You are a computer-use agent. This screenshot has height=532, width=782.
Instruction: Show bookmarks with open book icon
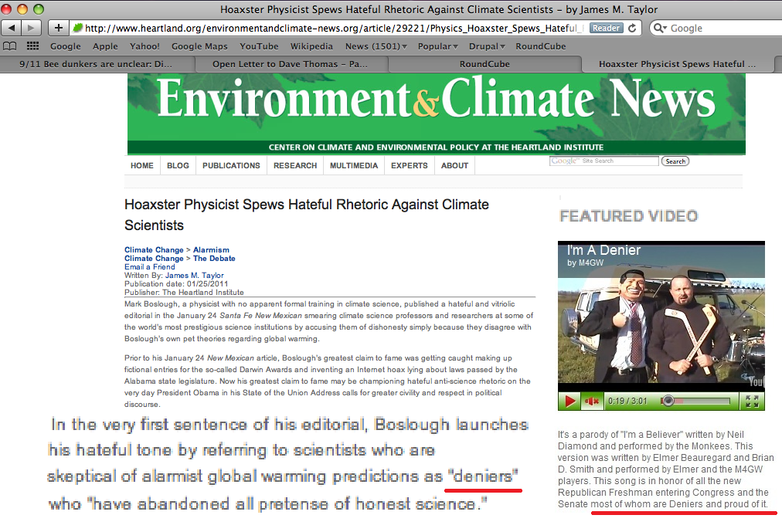click(10, 46)
